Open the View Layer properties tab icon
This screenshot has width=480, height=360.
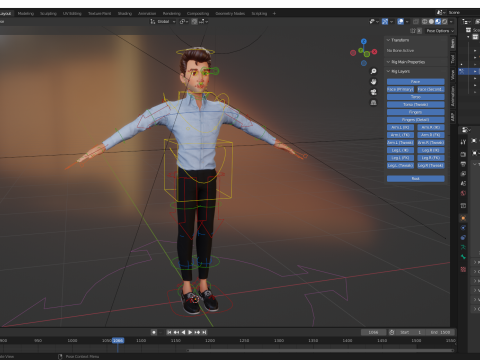(x=463, y=174)
